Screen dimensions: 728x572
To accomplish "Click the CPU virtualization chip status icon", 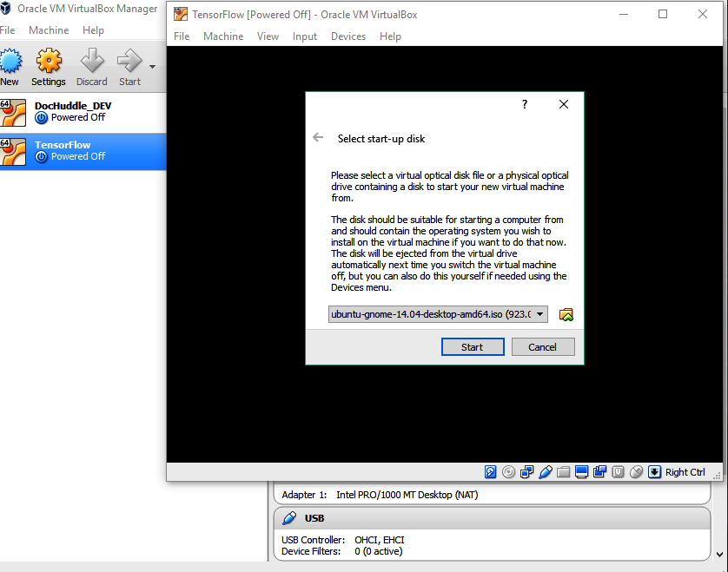I will [x=618, y=472].
